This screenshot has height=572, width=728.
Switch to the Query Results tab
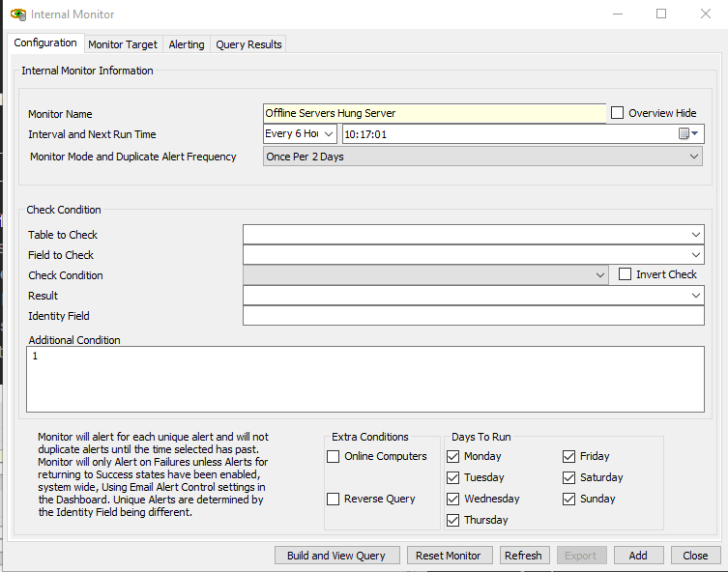(x=248, y=44)
